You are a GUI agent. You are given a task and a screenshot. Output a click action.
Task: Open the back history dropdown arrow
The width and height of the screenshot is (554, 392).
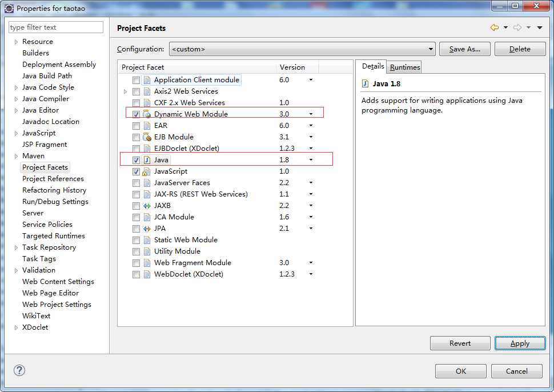tap(505, 27)
